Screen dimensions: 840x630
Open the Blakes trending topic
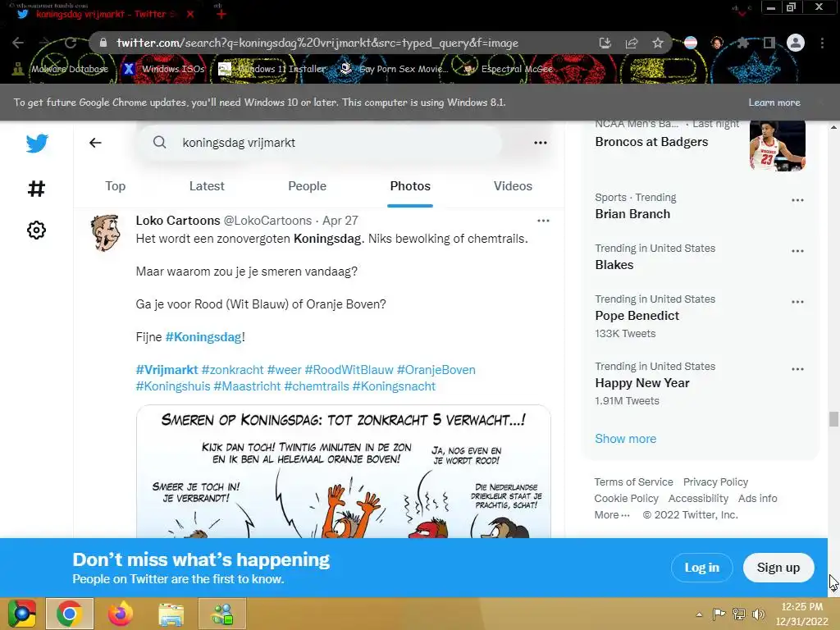click(x=614, y=265)
